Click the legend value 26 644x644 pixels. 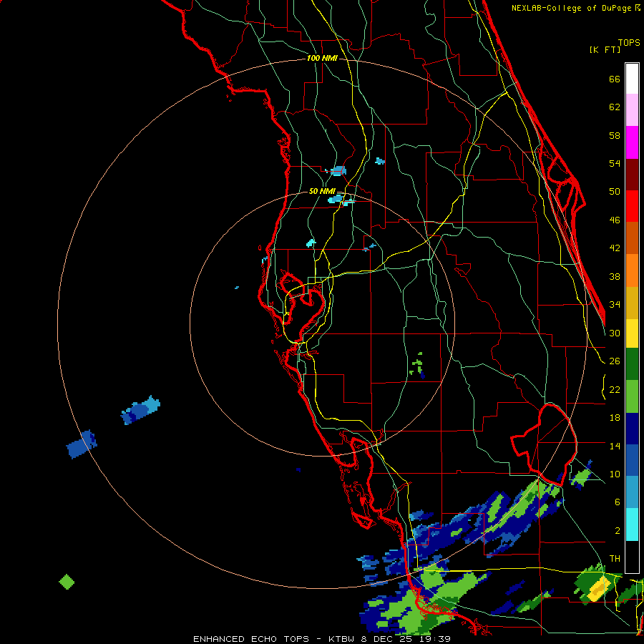(615, 361)
